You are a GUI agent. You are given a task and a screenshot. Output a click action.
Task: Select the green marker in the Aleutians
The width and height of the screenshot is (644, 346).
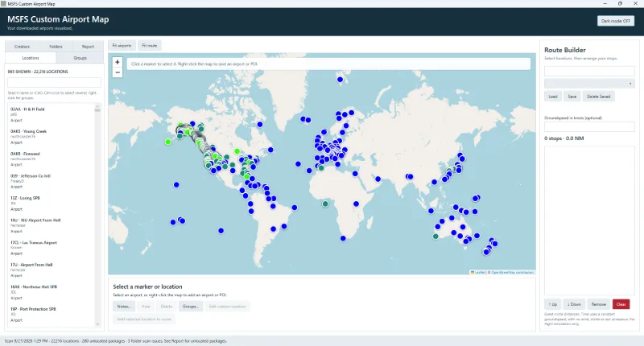click(x=168, y=142)
